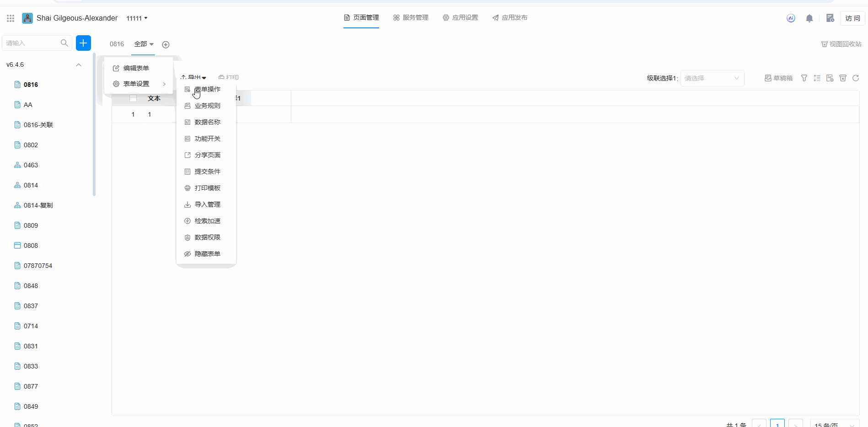Viewport: 868px width, 427px height.
Task: Click the blue plus add-page button
Action: coord(83,43)
